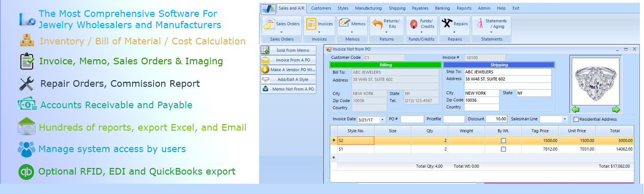Open the Shipping menu tab
Image resolution: width=644 pixels, height=194 pixels.
pyautogui.click(x=397, y=8)
